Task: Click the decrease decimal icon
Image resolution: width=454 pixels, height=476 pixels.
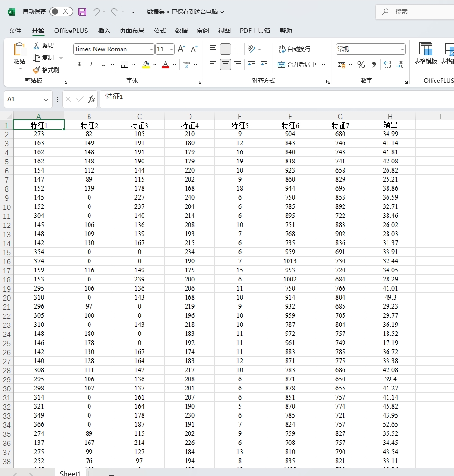Action: (x=400, y=65)
